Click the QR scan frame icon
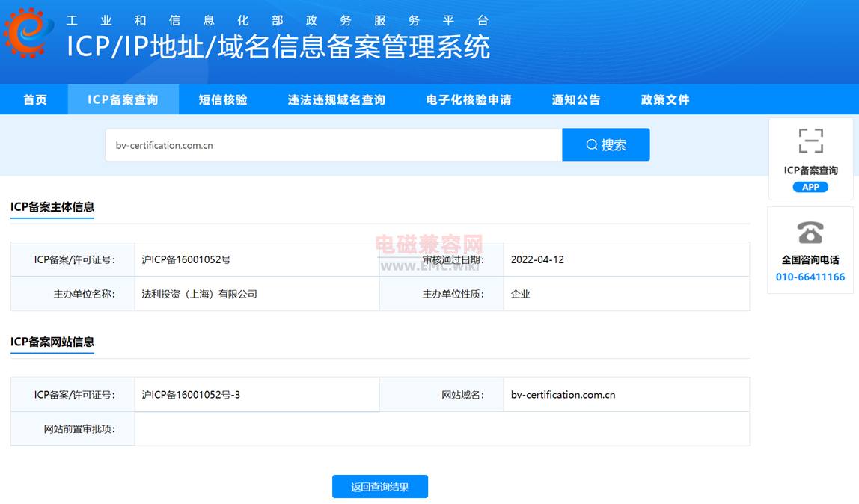859x504 pixels. [811, 141]
